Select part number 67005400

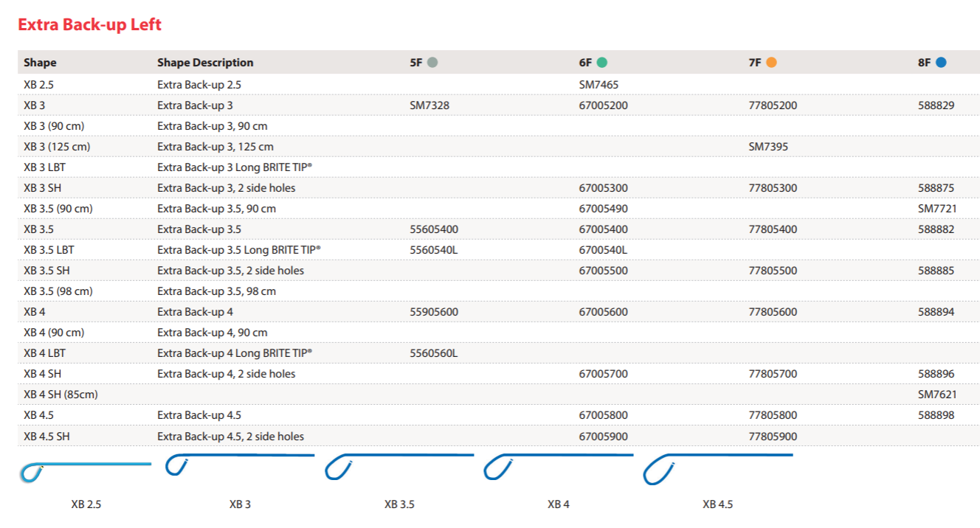coord(604,229)
